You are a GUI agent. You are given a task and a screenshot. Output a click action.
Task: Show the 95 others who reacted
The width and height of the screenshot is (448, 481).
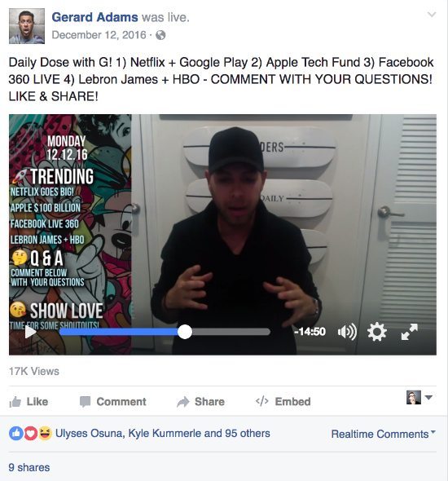248,434
